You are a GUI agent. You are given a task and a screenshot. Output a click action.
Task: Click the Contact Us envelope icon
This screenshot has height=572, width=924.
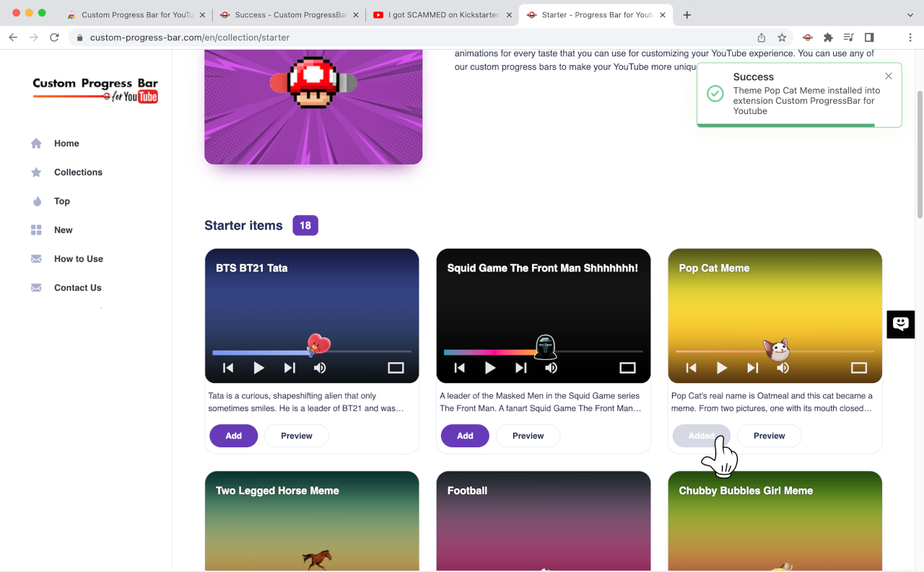pos(36,288)
